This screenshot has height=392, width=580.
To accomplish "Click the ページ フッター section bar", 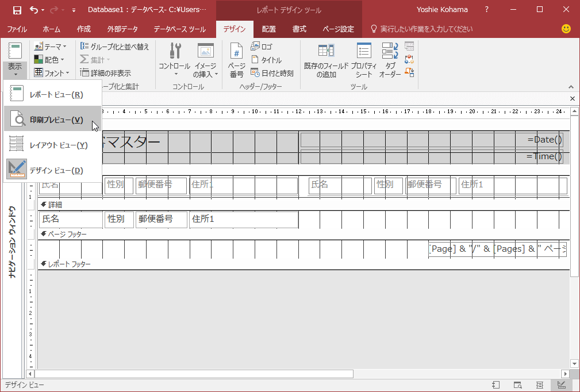I will [x=304, y=234].
